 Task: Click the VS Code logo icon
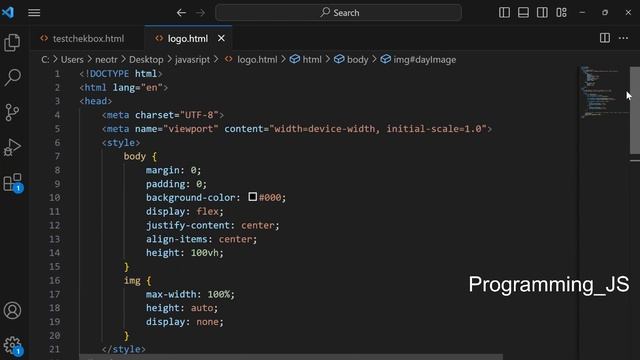point(8,12)
